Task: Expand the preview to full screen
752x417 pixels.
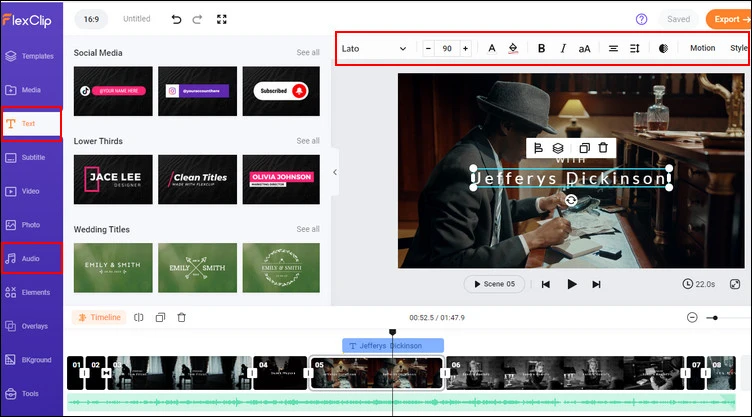Action: tap(735, 284)
